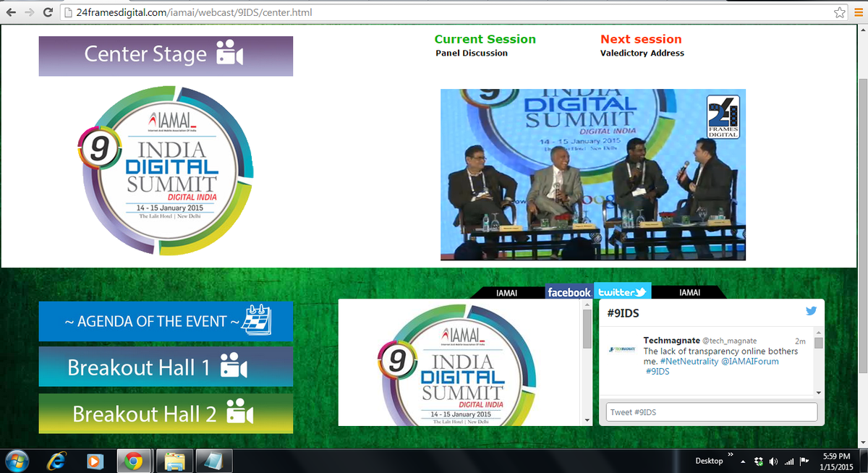Click the 2m tweet timestamp
This screenshot has height=473, width=868.
(x=800, y=341)
